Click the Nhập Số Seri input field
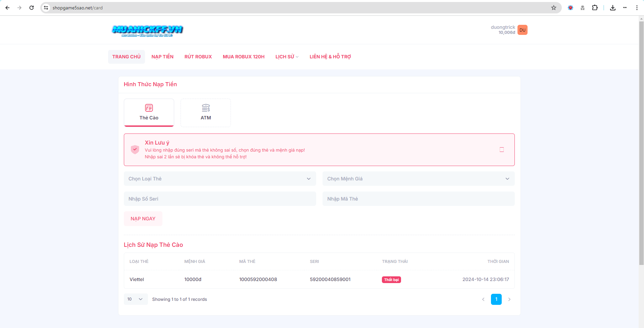Screen dimensions: 644x328 220,199
